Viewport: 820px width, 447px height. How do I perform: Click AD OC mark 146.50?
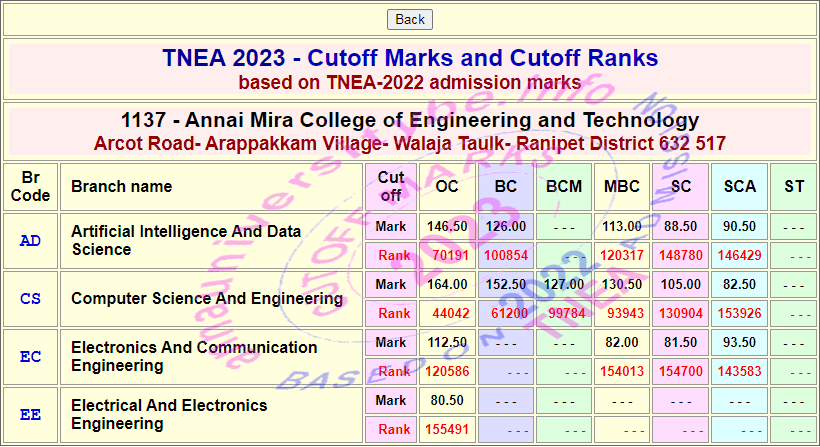pos(447,226)
